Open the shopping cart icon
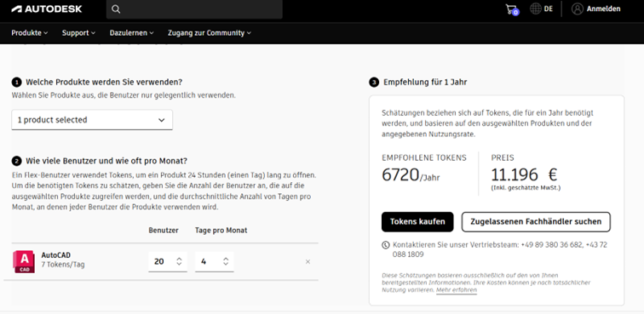The image size is (644, 314). [x=512, y=9]
